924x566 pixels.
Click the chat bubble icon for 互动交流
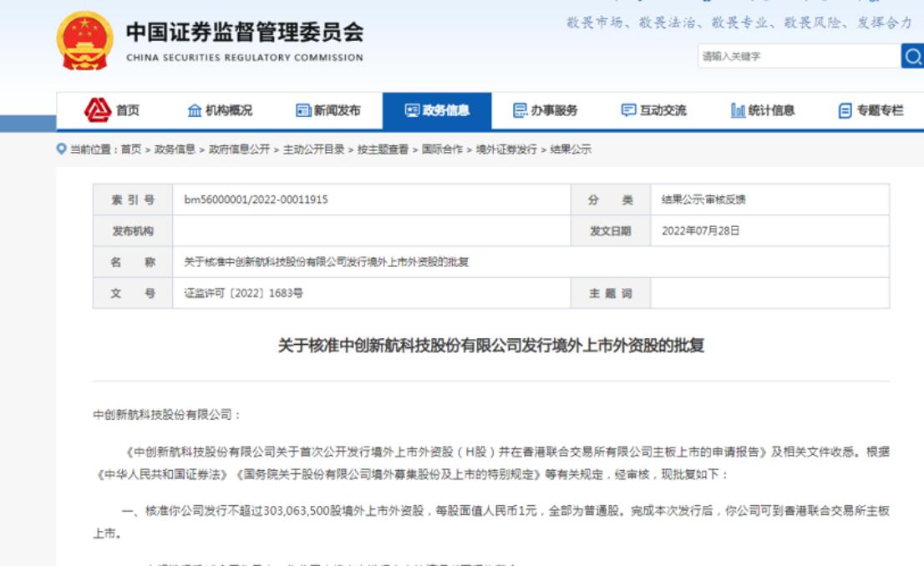pos(629,110)
